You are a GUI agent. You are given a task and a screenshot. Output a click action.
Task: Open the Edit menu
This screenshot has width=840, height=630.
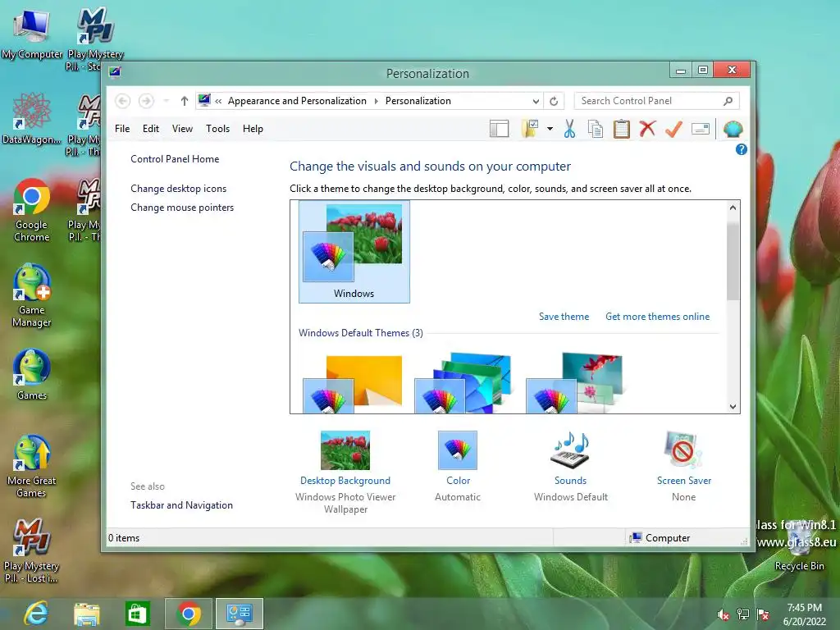[x=151, y=129]
